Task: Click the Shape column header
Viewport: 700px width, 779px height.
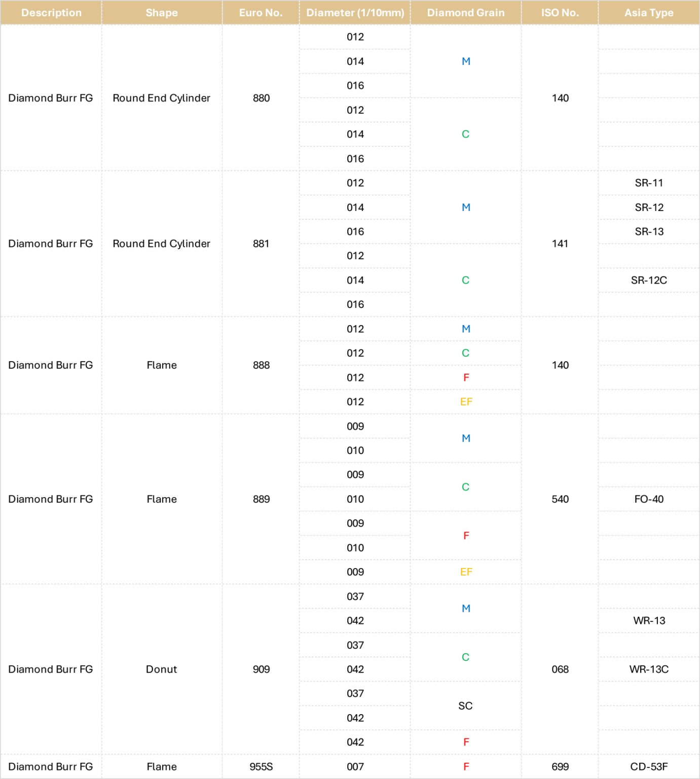Action: click(162, 13)
